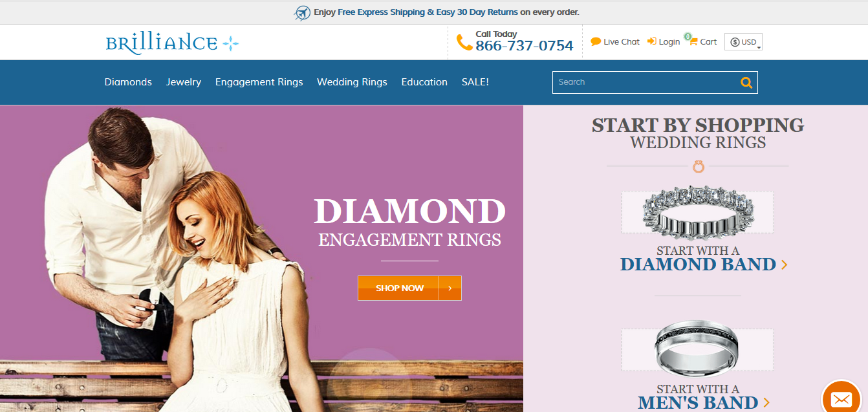Open the Engagement Rings menu

pyautogui.click(x=259, y=82)
